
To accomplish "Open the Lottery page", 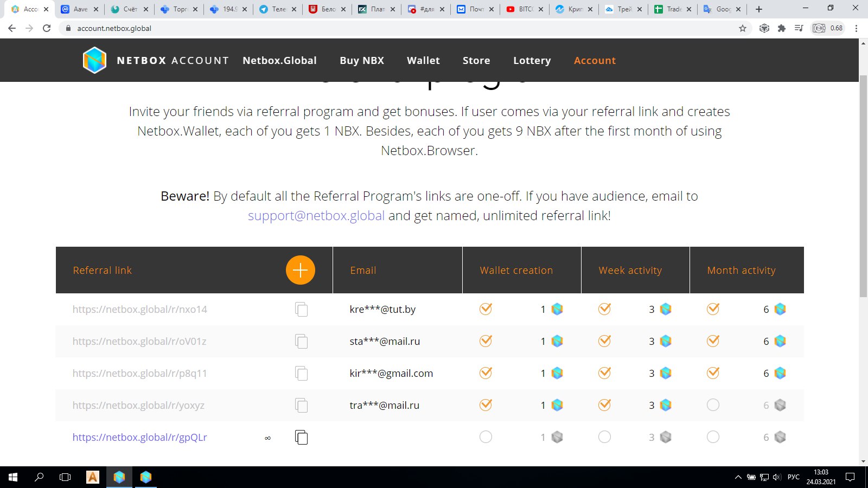I will click(x=532, y=60).
